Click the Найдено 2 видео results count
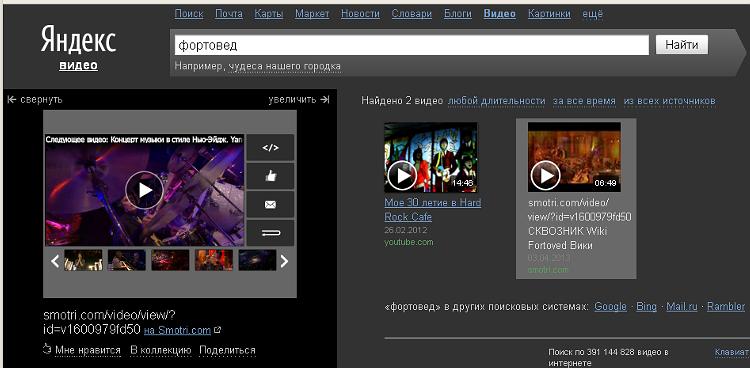This screenshot has height=368, width=750. click(x=402, y=101)
